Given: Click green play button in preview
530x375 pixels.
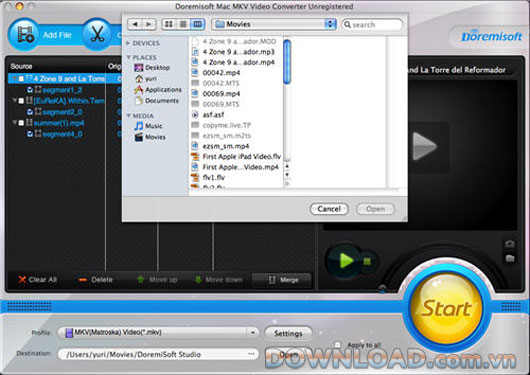Looking at the screenshot, I should pyautogui.click(x=345, y=261).
